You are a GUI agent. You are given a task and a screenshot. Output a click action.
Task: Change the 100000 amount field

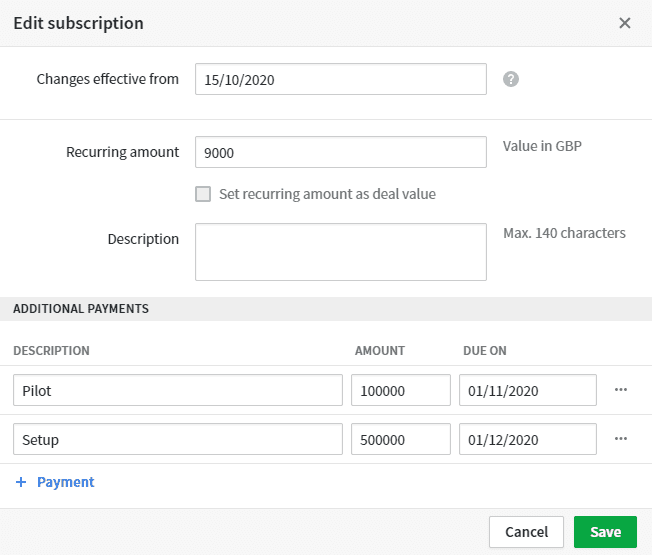tap(401, 390)
